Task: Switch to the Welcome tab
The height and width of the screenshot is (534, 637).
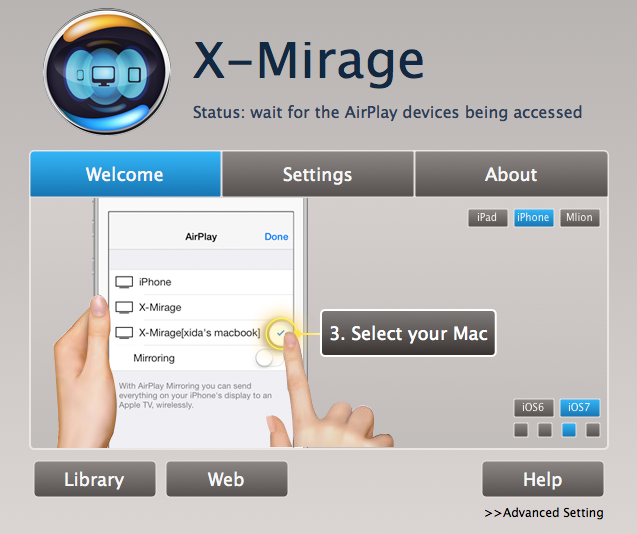Action: [x=126, y=174]
